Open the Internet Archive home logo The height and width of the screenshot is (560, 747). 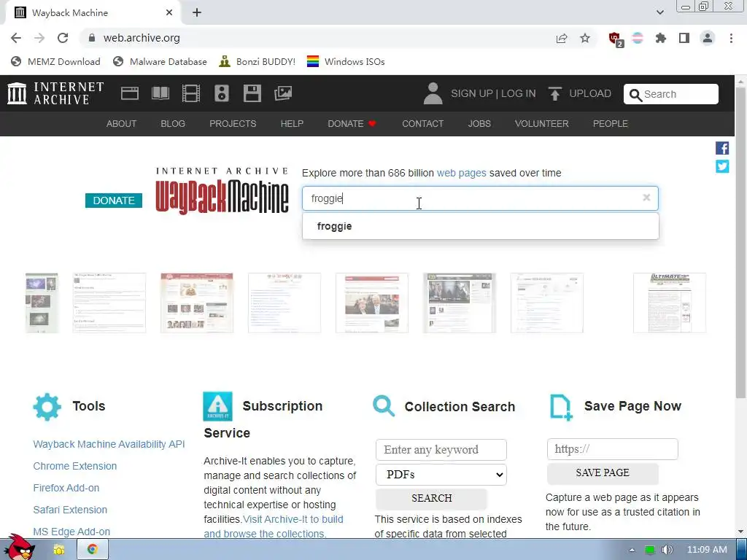55,93
